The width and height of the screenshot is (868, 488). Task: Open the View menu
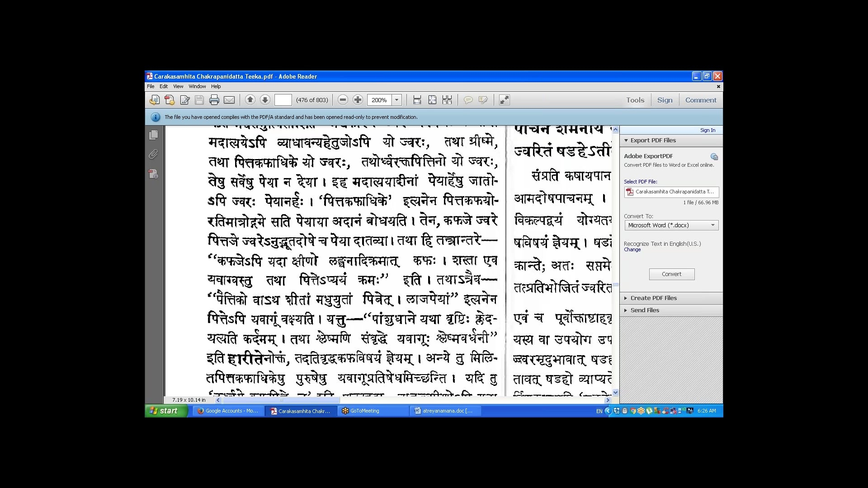click(x=178, y=86)
